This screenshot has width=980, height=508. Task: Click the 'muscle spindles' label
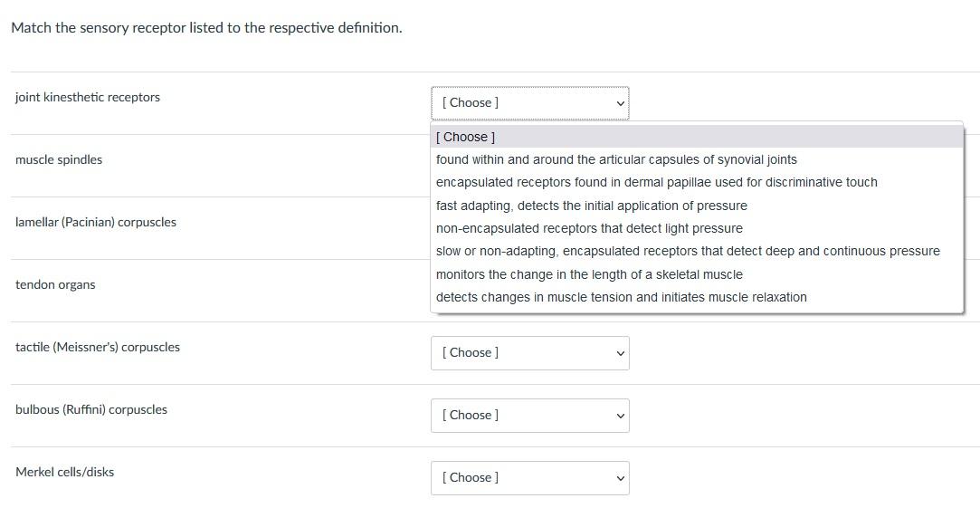(59, 159)
